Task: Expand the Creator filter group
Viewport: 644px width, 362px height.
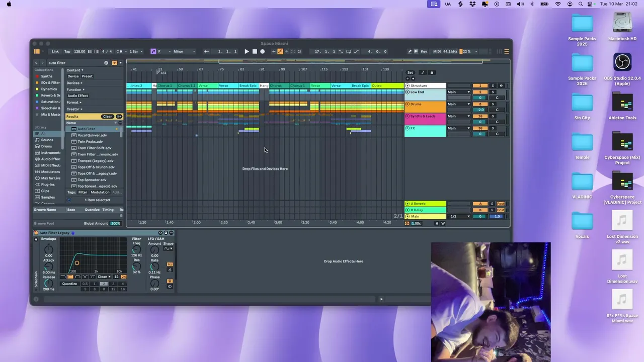Action: pyautogui.click(x=74, y=109)
